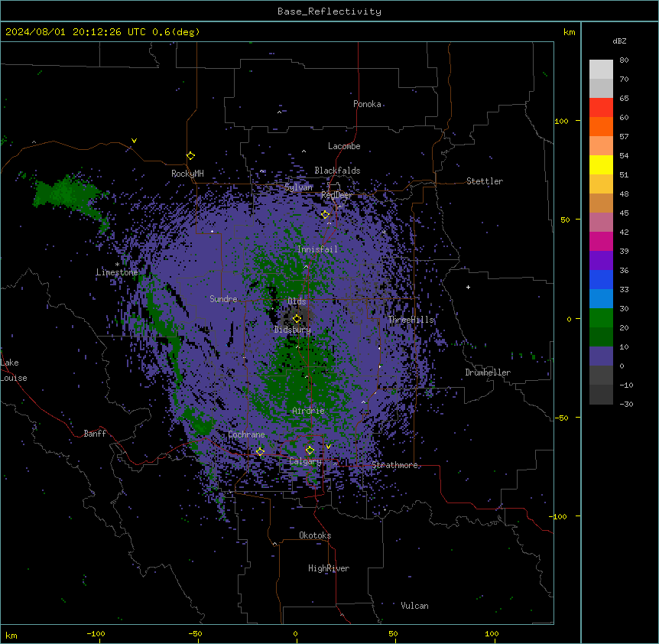Viewport: 659px width, 644px height.
Task: Select the gray 65–70 dBZ legend swatch
Action: (601, 88)
